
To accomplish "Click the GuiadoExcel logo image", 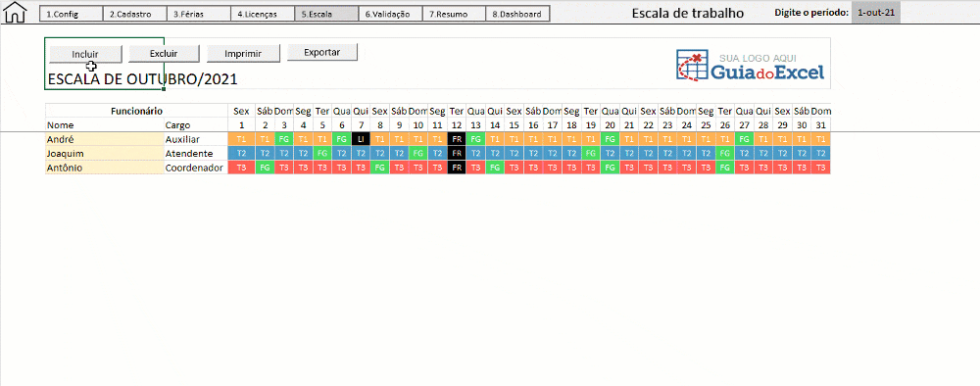I will click(750, 65).
